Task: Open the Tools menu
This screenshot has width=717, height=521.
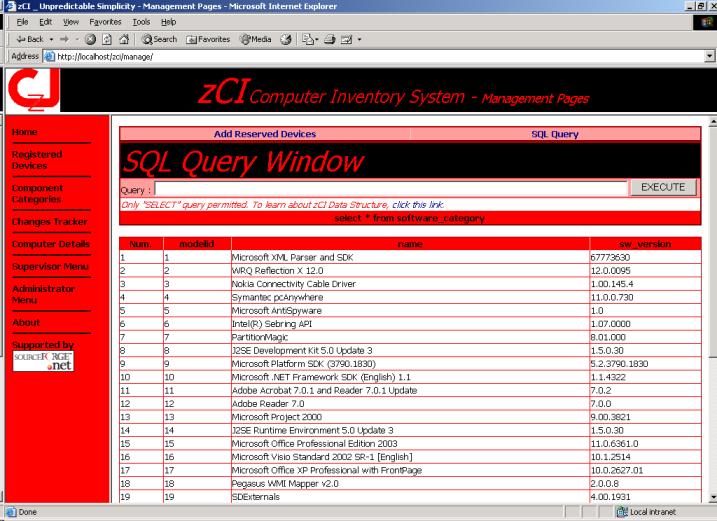Action: click(x=141, y=22)
